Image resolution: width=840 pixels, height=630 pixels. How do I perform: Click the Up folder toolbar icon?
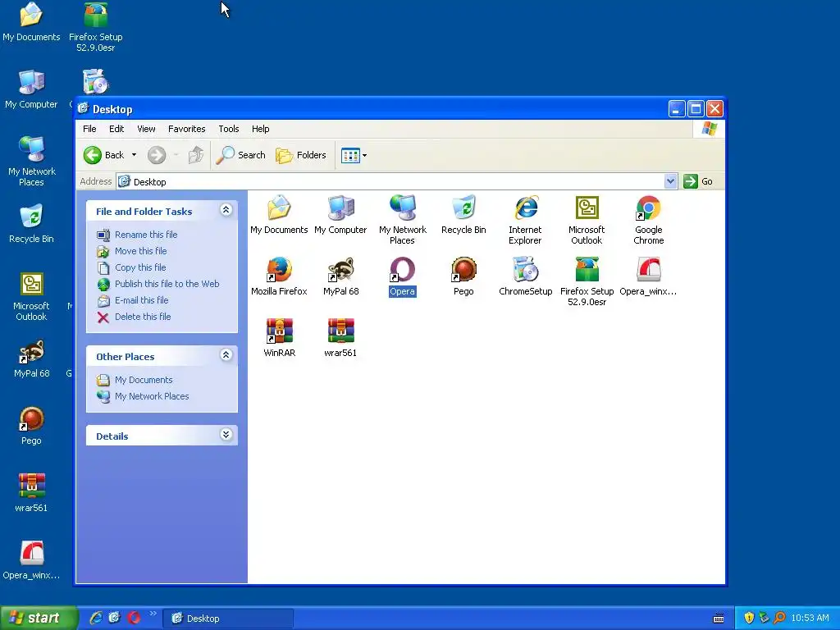195,155
